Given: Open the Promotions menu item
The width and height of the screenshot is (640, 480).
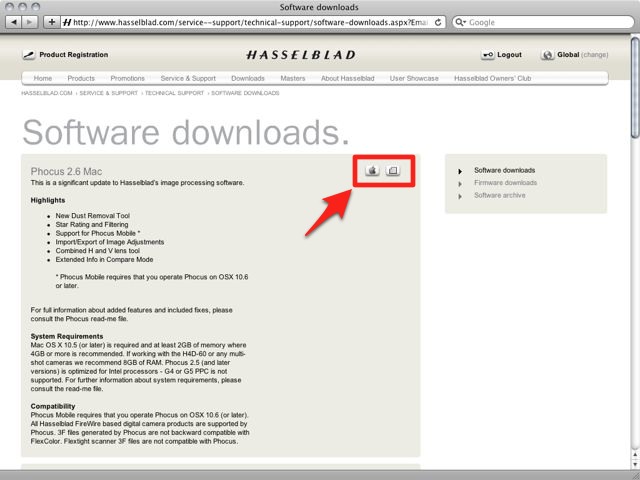Looking at the screenshot, I should pos(127,78).
